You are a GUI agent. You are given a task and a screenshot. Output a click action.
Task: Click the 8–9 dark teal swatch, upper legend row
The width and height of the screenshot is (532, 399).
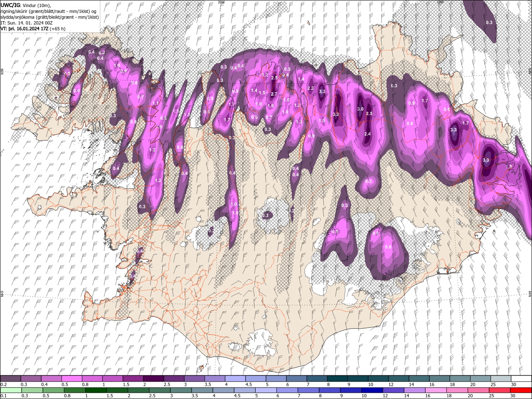click(337, 378)
